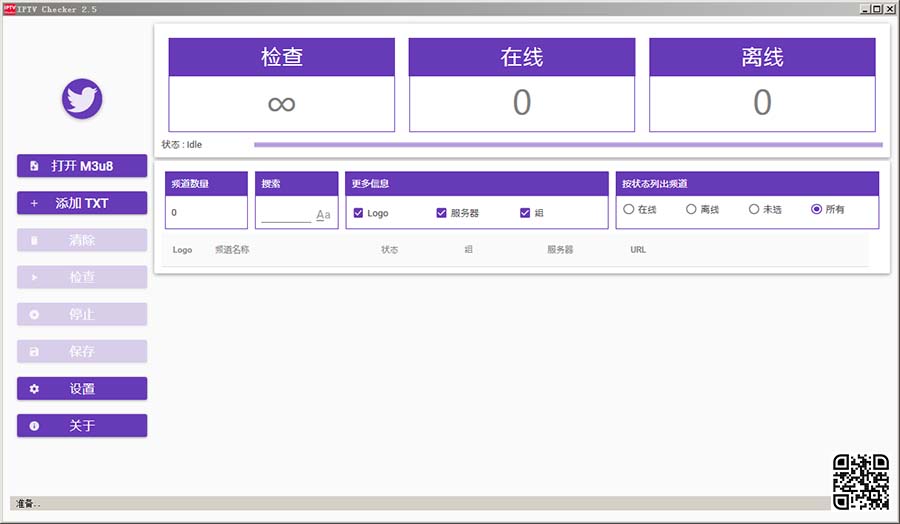Click the gear icon on 设置

click(34, 389)
